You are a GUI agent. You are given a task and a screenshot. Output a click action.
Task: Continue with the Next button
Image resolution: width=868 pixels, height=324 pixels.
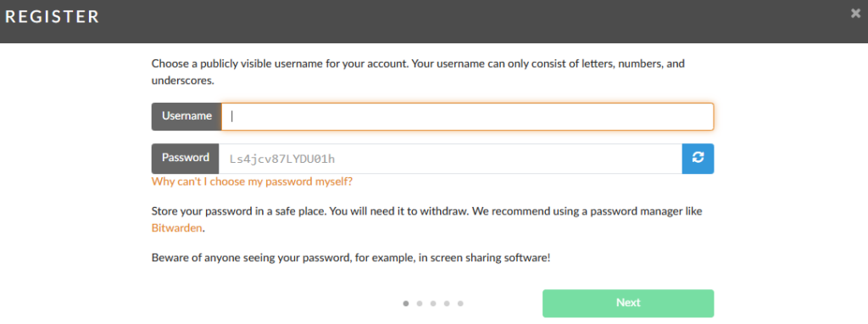[628, 303]
